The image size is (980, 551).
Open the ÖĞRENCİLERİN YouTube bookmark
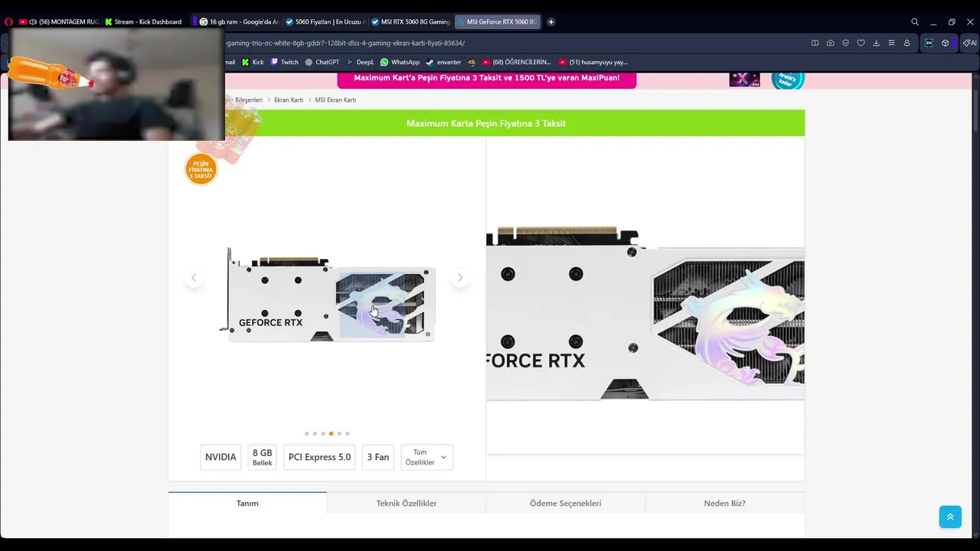(516, 62)
